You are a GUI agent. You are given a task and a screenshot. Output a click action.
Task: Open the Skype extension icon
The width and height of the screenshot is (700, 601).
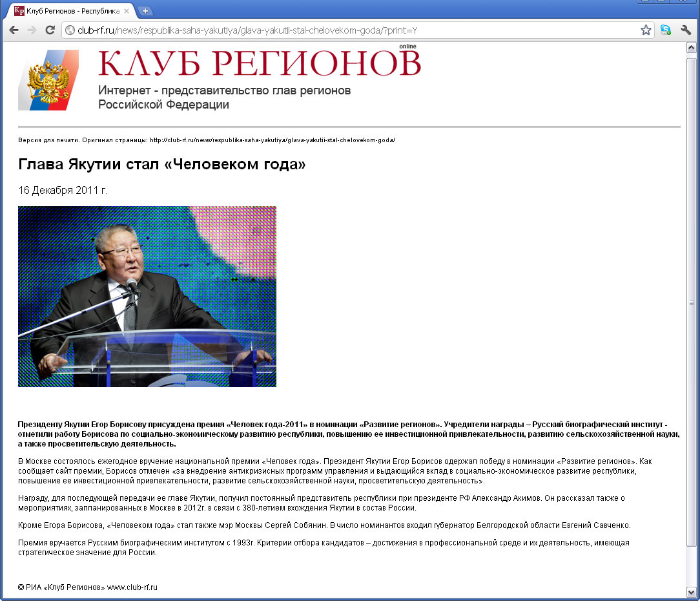[666, 30]
